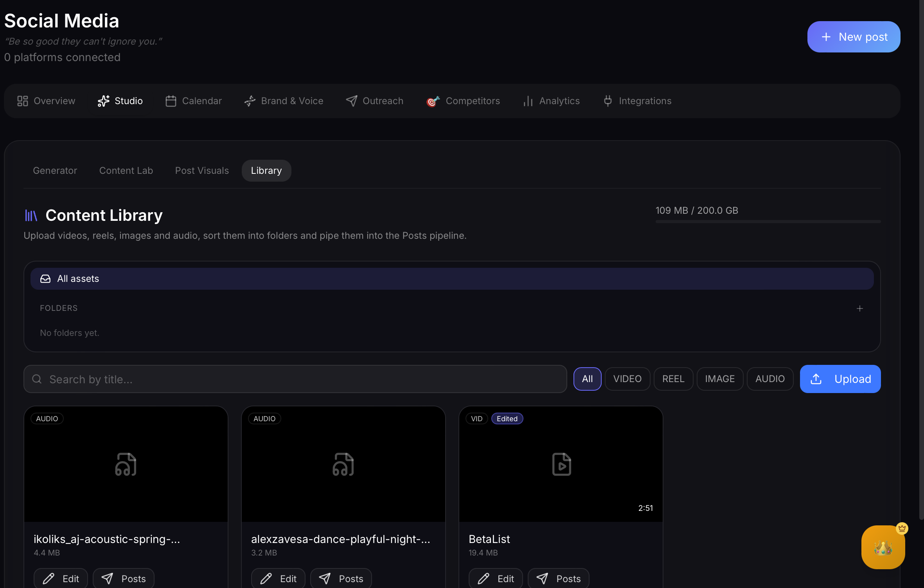Image resolution: width=924 pixels, height=588 pixels.
Task: Select the Library tab
Action: tap(266, 171)
